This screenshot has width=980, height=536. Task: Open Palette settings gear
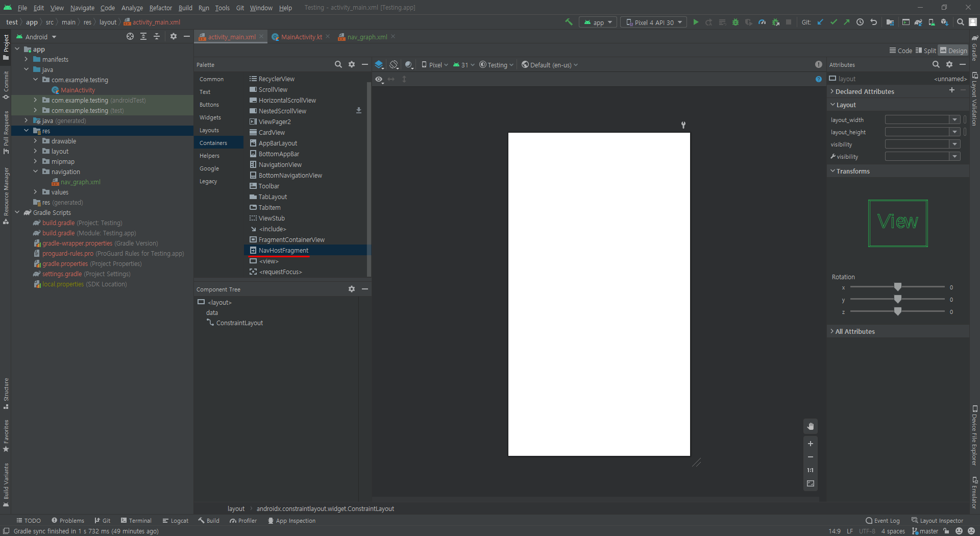click(x=352, y=64)
